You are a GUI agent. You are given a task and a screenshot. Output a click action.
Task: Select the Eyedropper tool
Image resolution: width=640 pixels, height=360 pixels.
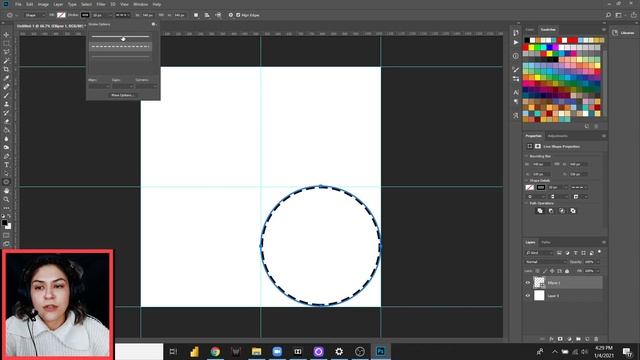(x=6, y=78)
